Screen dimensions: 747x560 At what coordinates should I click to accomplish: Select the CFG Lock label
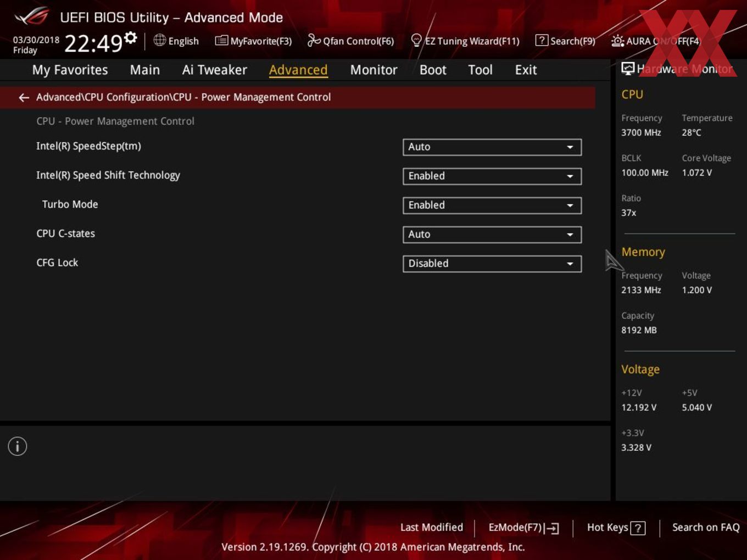(x=57, y=262)
